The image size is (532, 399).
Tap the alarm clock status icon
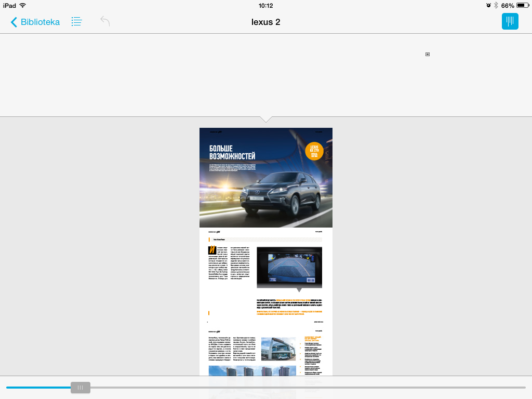tap(488, 5)
